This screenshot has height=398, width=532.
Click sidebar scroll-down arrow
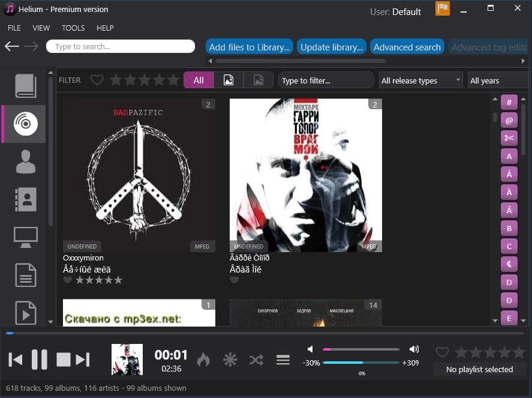50,322
